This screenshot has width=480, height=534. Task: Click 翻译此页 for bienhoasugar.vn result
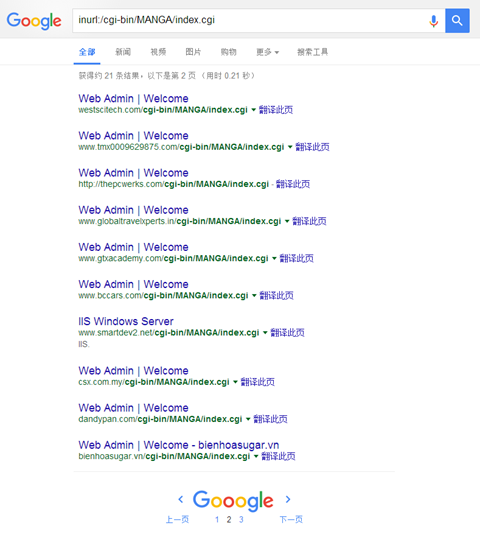click(278, 456)
